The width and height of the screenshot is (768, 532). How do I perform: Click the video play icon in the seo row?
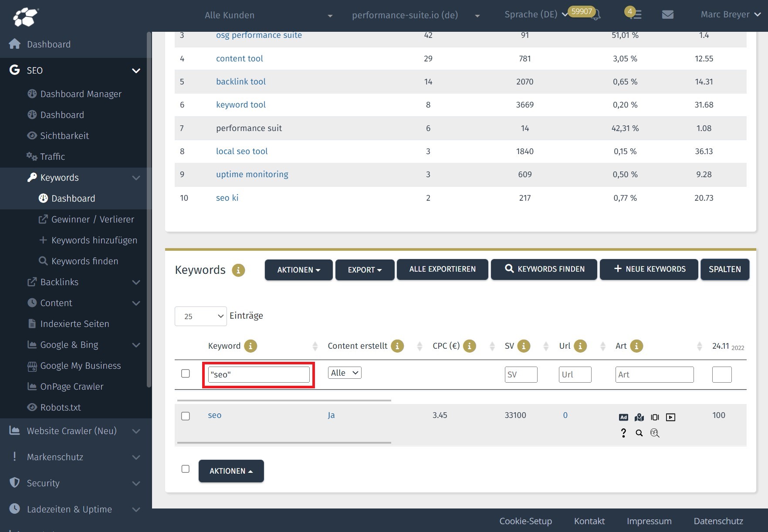pos(670,418)
